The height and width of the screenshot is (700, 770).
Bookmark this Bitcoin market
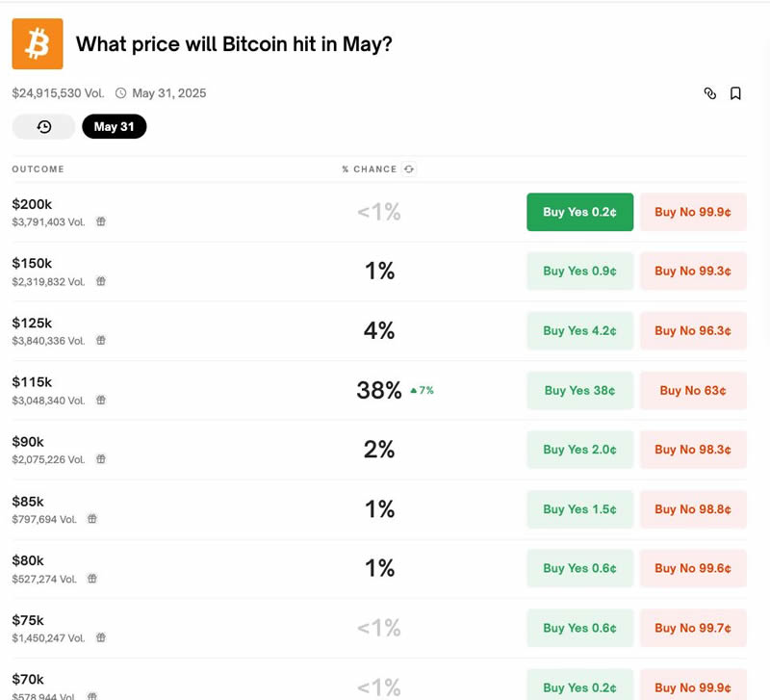click(735, 93)
